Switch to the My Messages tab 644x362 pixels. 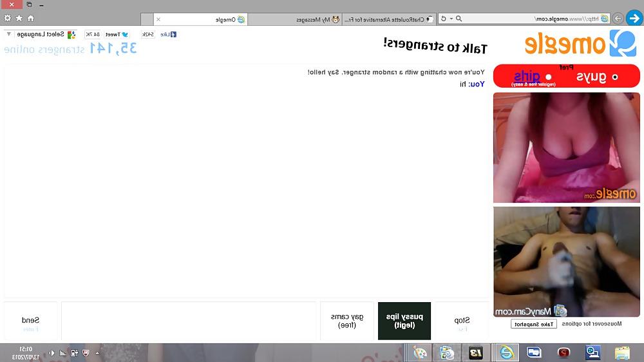pos(294,19)
